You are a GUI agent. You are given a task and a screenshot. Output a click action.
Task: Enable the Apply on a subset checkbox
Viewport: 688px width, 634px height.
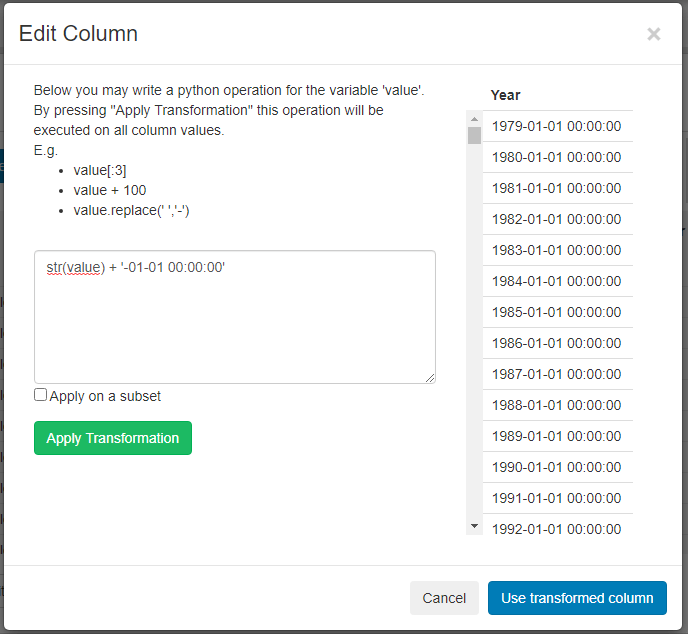coord(41,395)
